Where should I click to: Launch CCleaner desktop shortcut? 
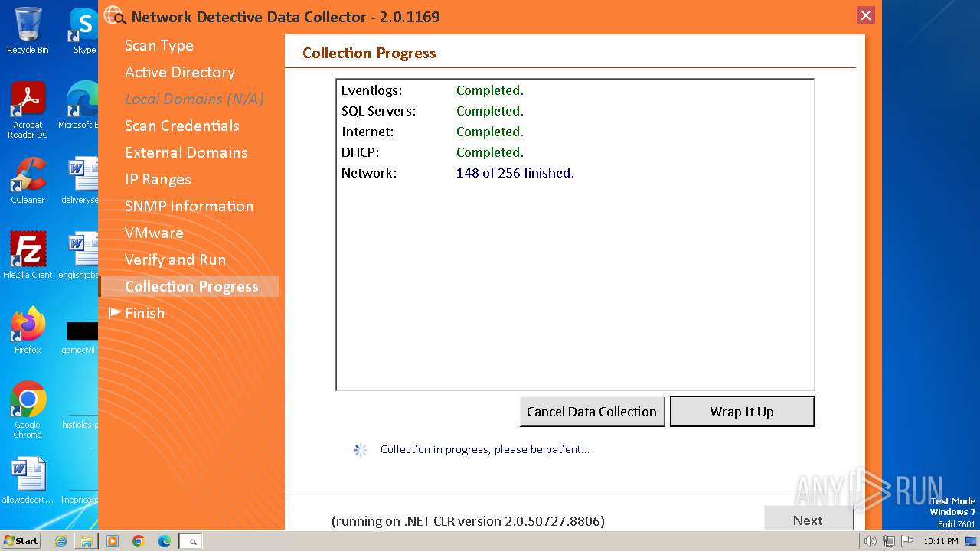pos(28,181)
